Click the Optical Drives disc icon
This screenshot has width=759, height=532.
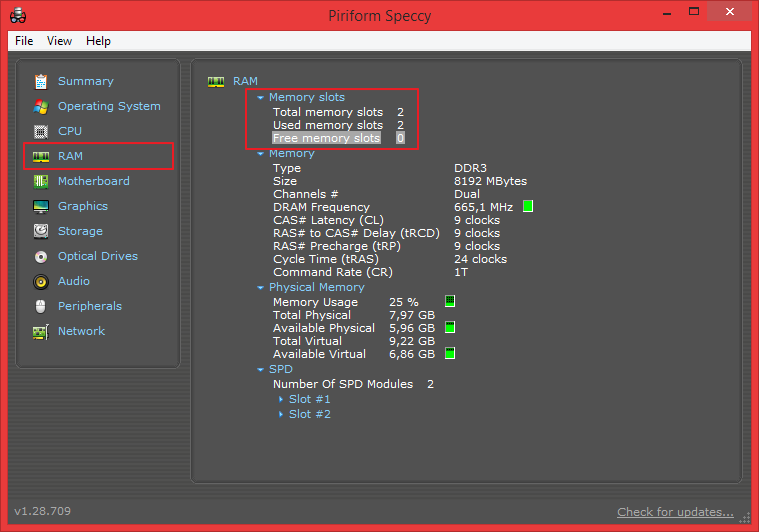41,257
